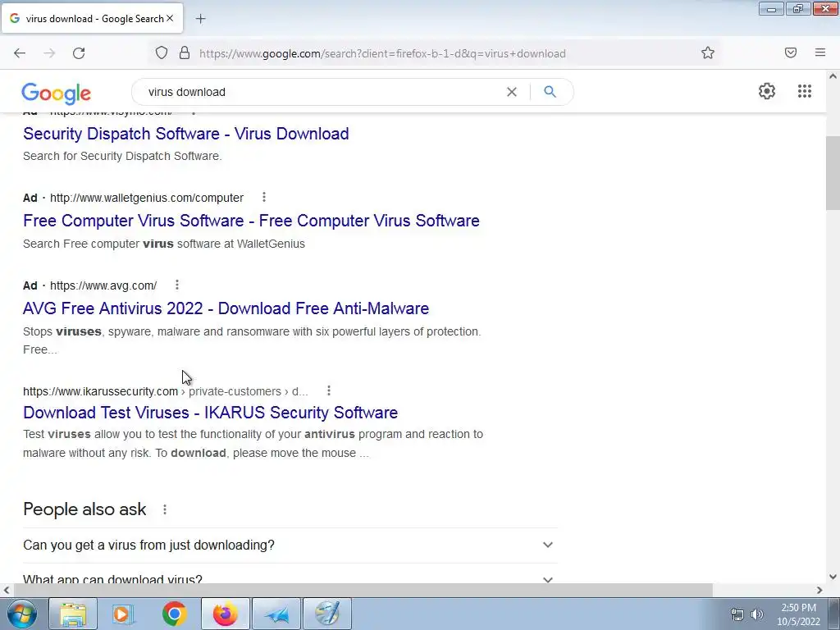Click the horizontal scrollbar thumb
The height and width of the screenshot is (630, 840).
(x=362, y=590)
